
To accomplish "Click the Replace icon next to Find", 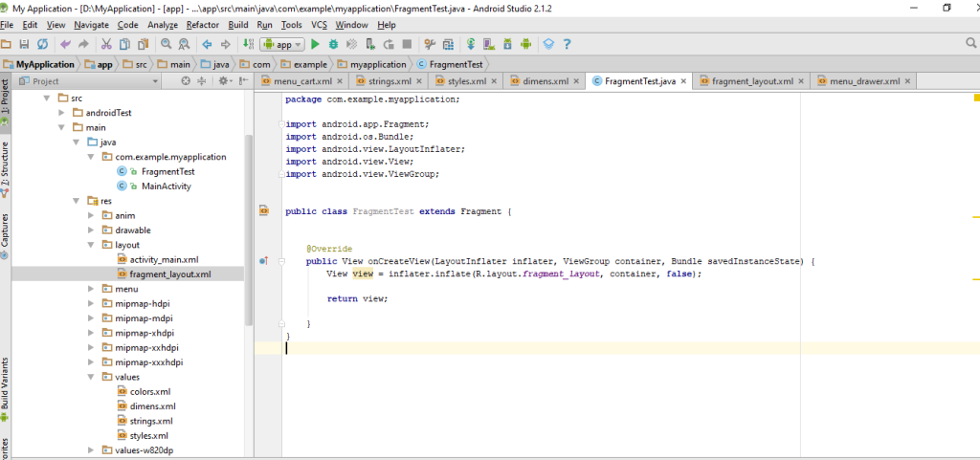I will (x=185, y=44).
